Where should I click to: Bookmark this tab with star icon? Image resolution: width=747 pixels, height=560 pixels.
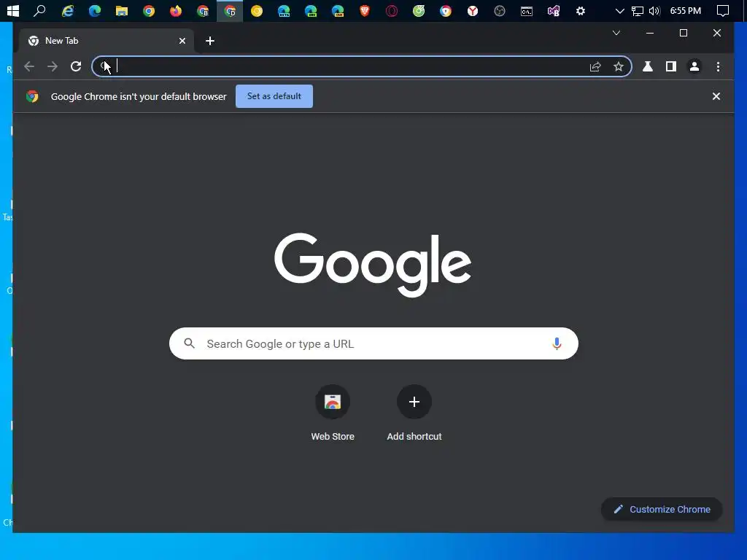(x=619, y=66)
